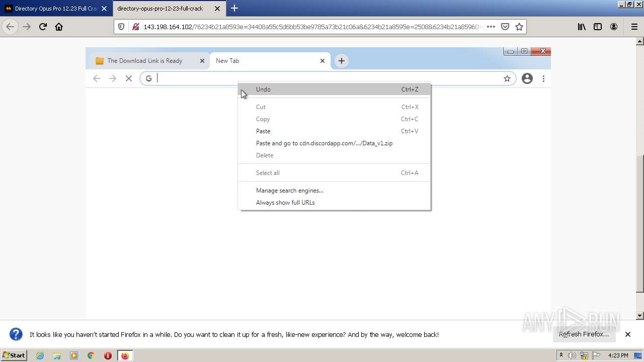The height and width of the screenshot is (362, 644).
Task: Close the embedded New Tab
Action: (323, 61)
